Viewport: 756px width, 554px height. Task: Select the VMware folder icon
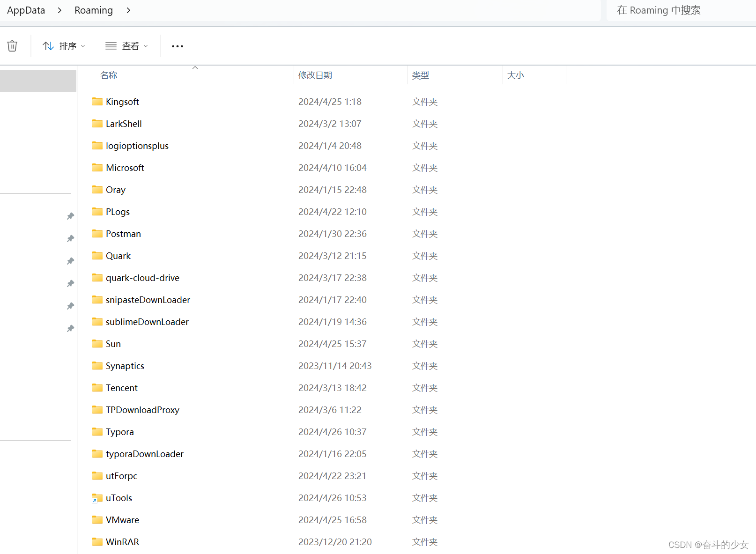[x=97, y=520]
